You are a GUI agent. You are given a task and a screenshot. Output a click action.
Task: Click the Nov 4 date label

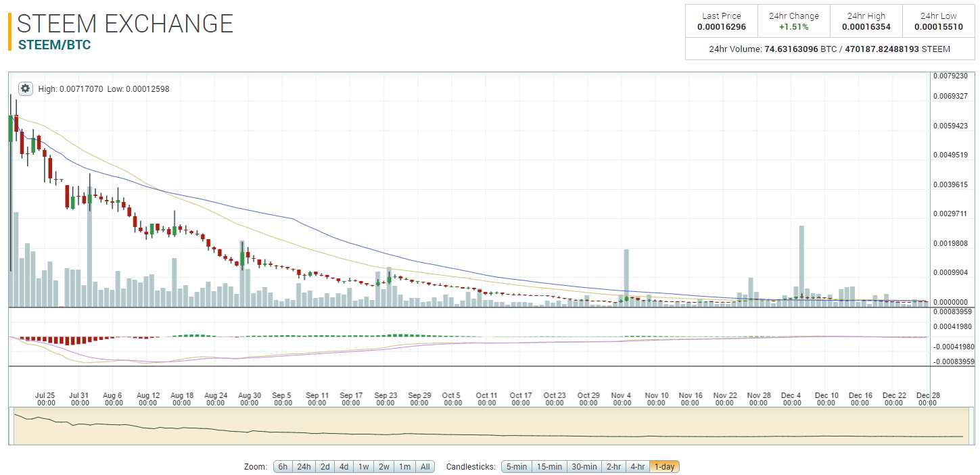point(622,399)
